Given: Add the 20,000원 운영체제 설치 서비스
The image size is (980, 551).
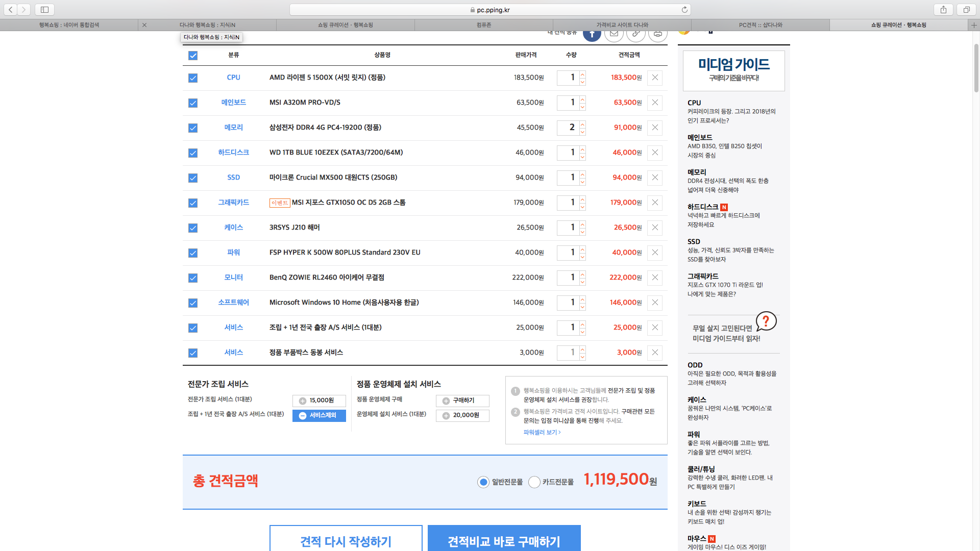Looking at the screenshot, I should [x=462, y=416].
